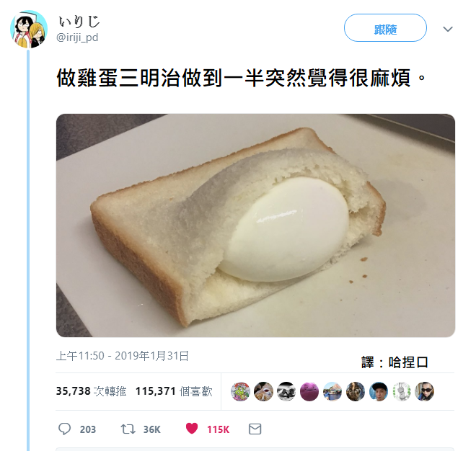Open the irij author profile avatar
476x451 pixels.
29,29
